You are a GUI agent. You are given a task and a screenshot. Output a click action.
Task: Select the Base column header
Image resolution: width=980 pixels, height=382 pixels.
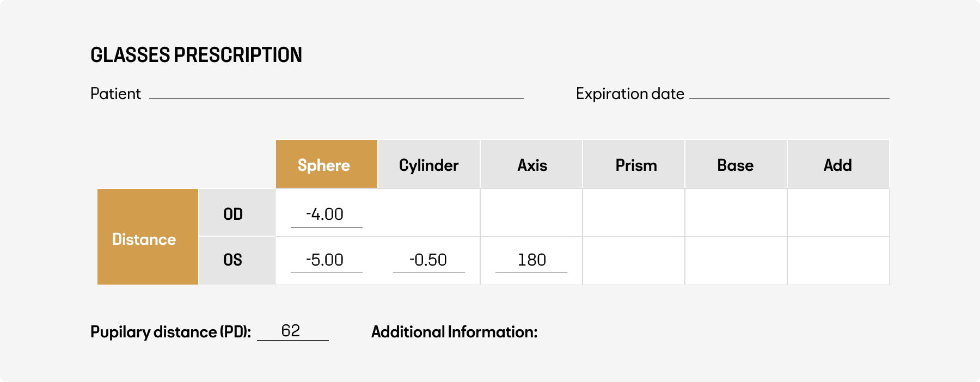[736, 164]
